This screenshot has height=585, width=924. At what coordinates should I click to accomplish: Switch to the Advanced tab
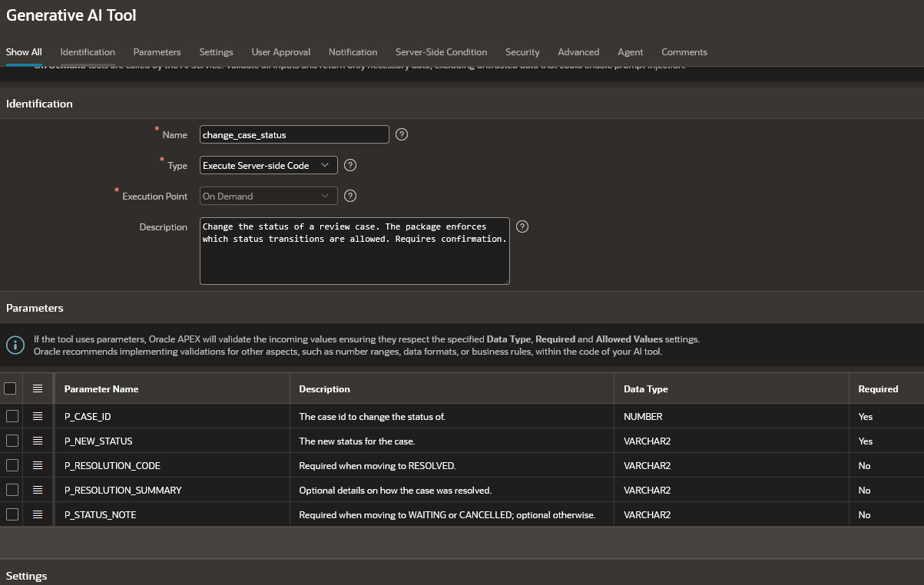click(578, 52)
